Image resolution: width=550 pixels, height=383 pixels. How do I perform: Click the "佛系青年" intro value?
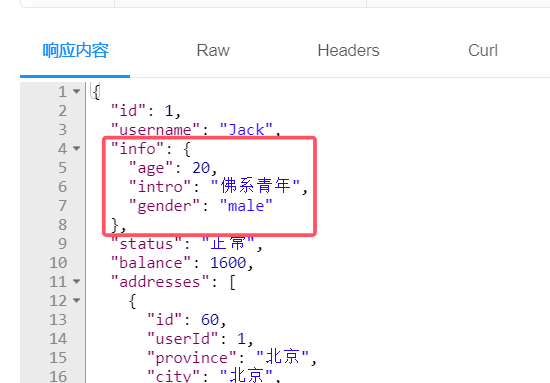[x=255, y=186]
